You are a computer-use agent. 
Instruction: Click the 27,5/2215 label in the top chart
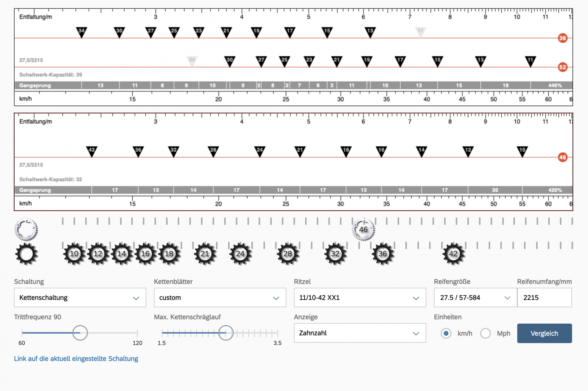[x=31, y=60]
